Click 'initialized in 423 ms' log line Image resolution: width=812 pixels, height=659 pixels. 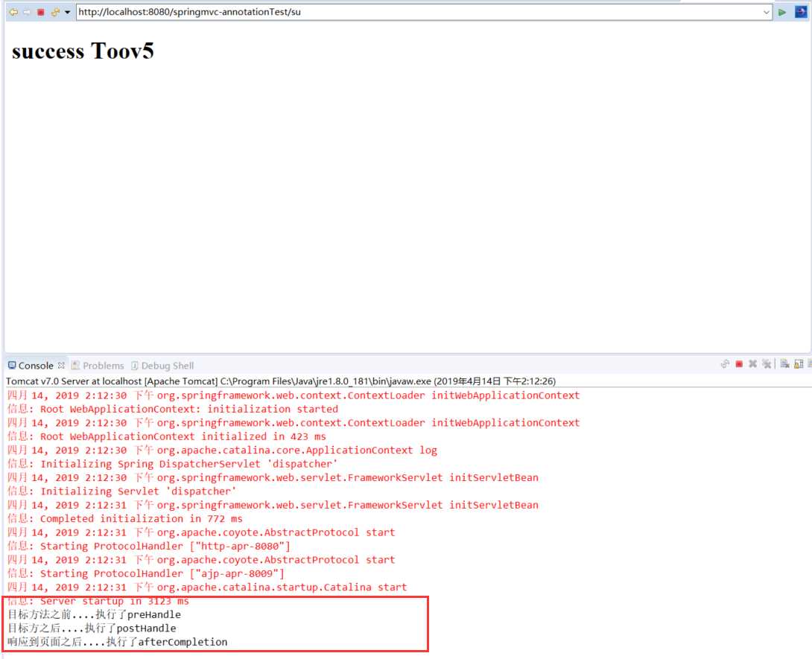166,436
